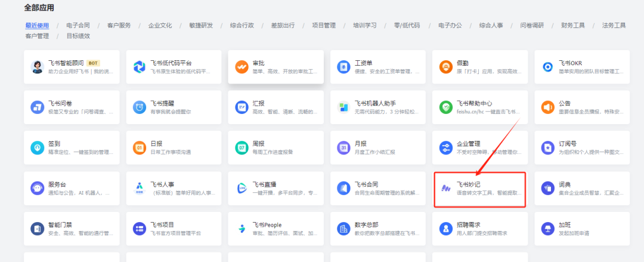The image size is (644, 262).
Task: Open the 零/低代码 category tab
Action: point(407,25)
